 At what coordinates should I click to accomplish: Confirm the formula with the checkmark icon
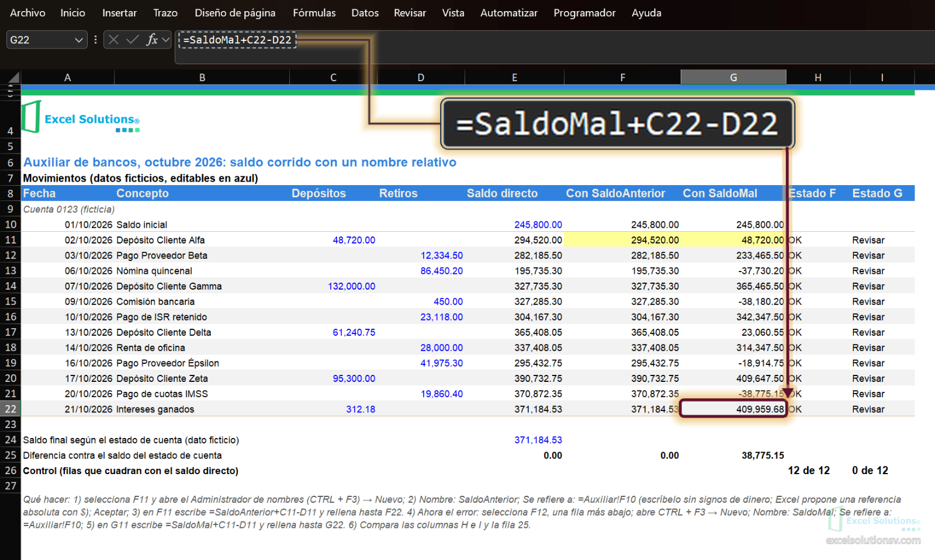click(133, 40)
